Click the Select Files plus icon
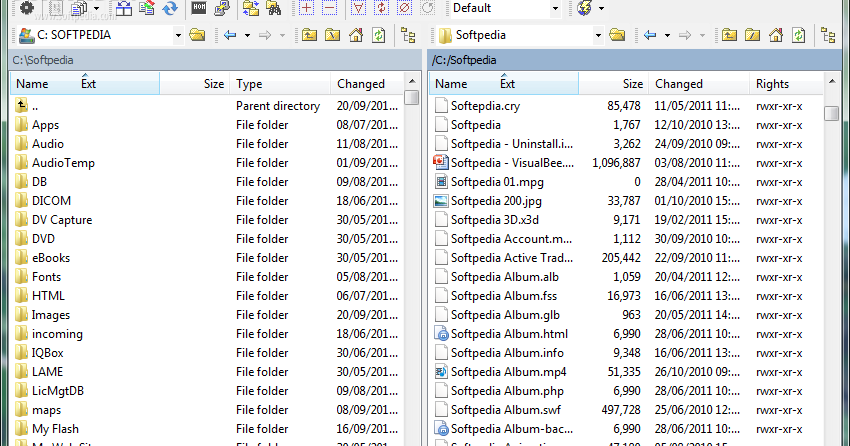This screenshot has height=446, width=850. pyautogui.click(x=306, y=8)
